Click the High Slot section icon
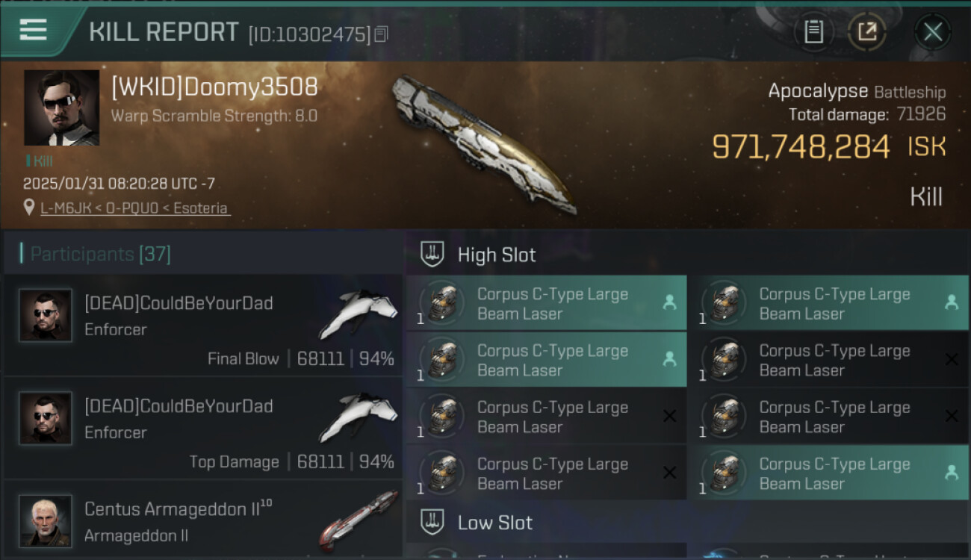 [x=432, y=255]
